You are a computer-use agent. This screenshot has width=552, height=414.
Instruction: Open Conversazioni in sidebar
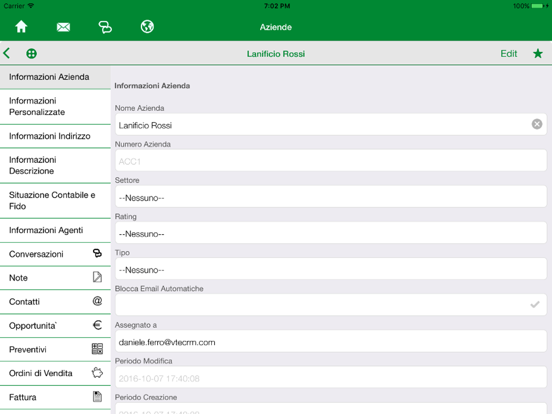click(55, 254)
